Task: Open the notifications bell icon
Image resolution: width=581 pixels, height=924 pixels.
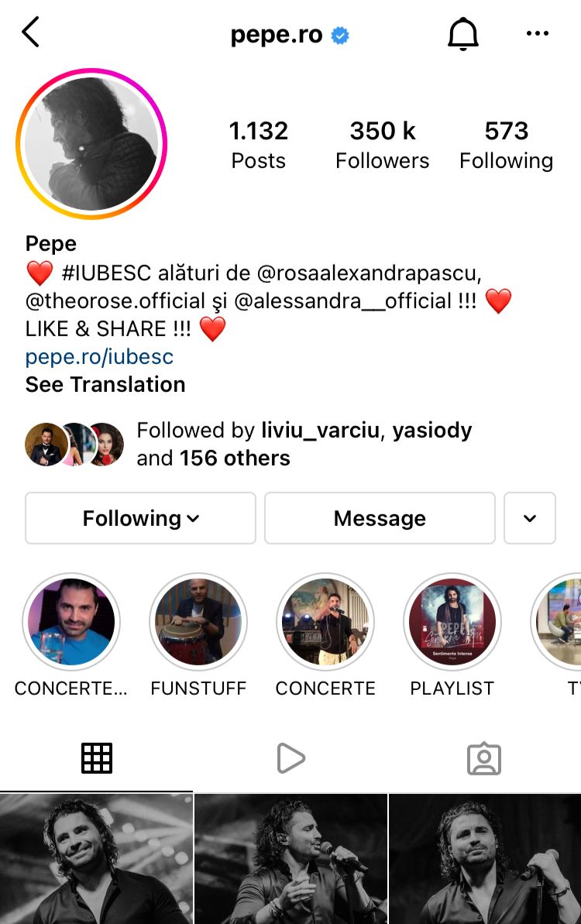Action: 463,33
